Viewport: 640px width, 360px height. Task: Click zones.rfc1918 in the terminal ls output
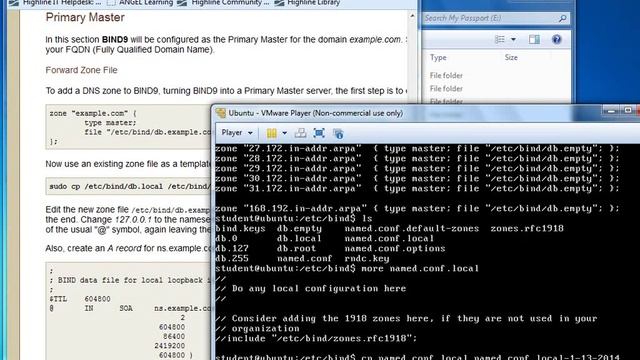click(x=527, y=229)
